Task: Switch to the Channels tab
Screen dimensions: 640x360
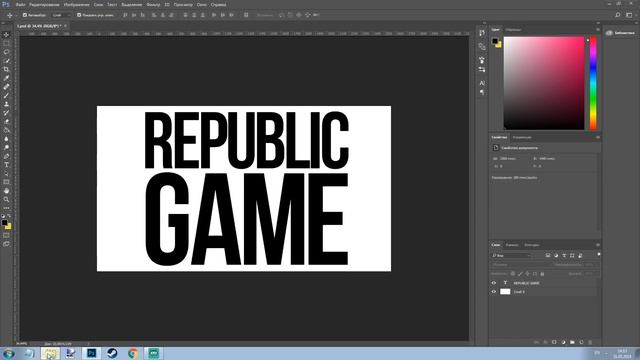Action: click(x=512, y=245)
